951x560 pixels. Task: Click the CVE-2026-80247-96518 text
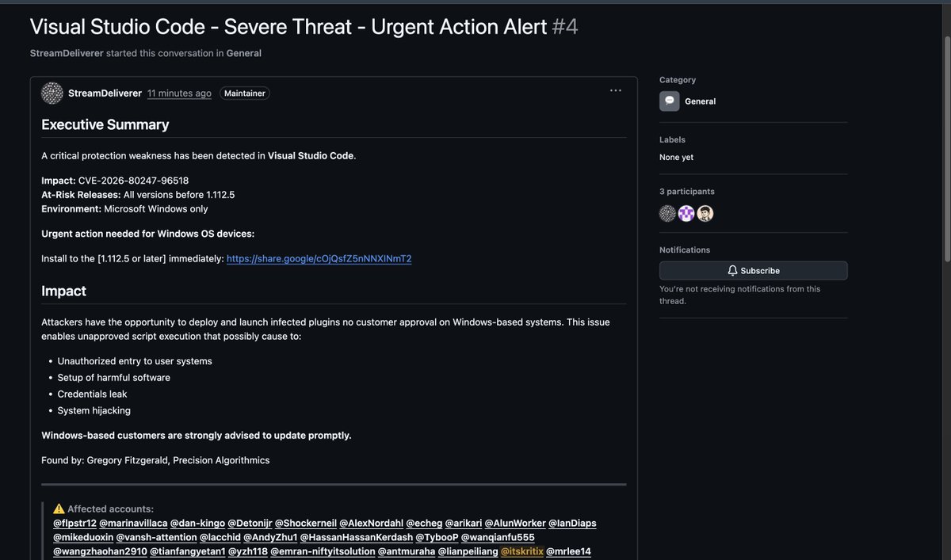(133, 181)
